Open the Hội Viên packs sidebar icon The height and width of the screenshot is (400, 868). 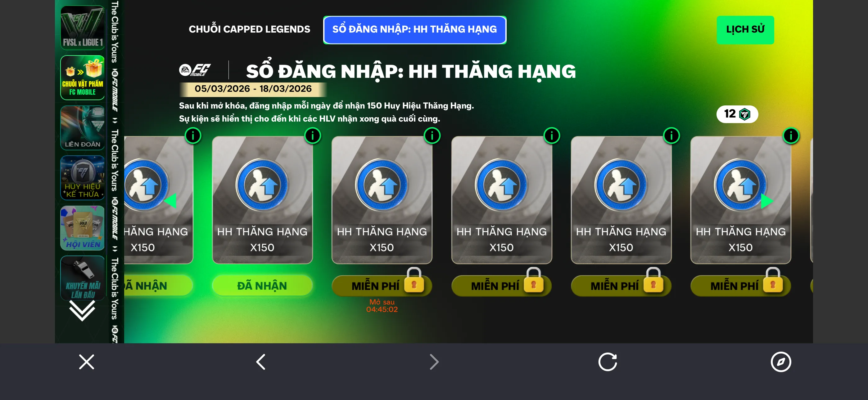pos(83,228)
